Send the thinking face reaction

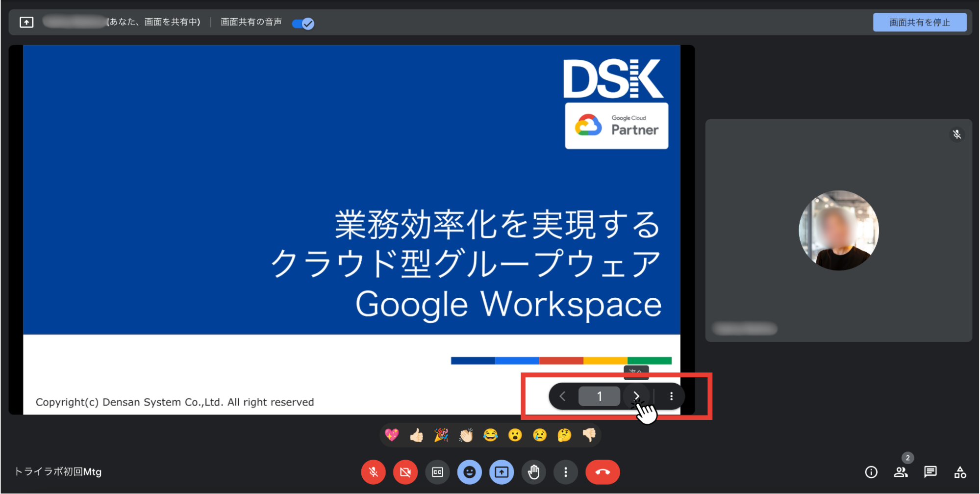coord(564,435)
